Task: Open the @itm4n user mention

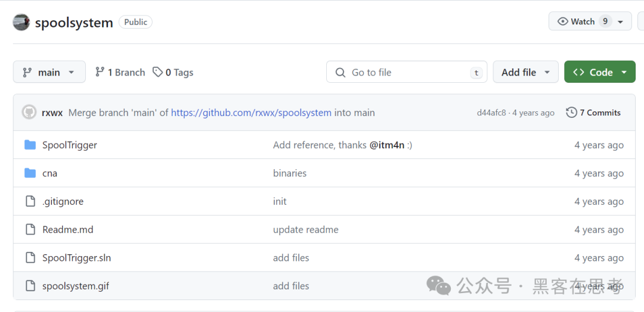Action: coord(386,145)
